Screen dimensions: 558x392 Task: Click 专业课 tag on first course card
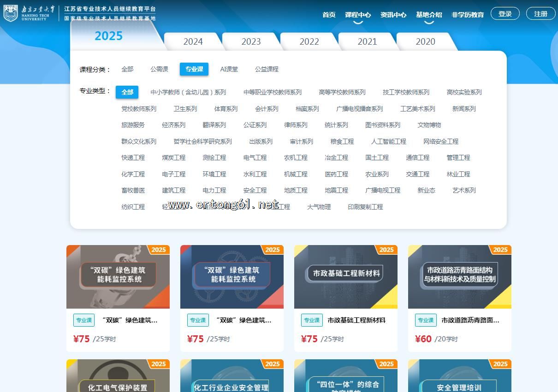coord(84,320)
